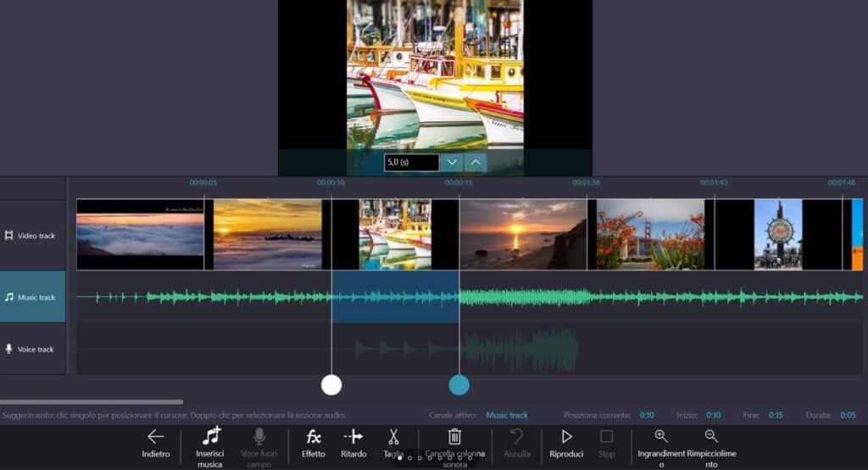Increase duration with up chevron
Screen dimensions: 868x470
point(476,162)
